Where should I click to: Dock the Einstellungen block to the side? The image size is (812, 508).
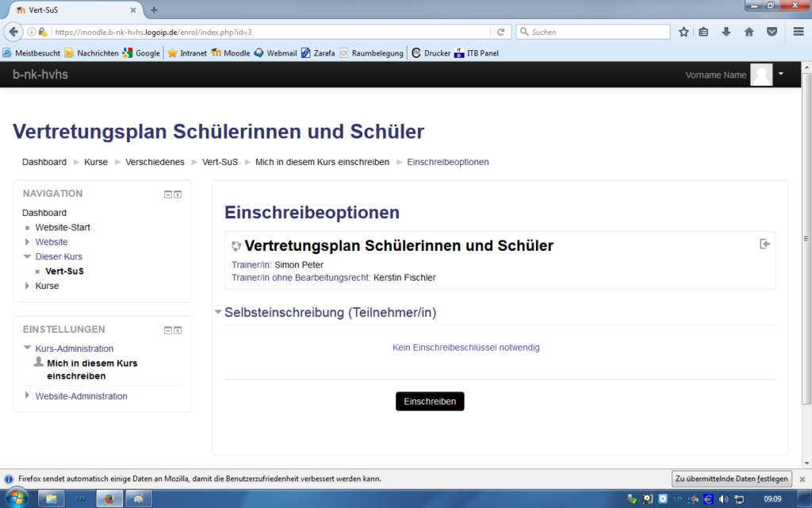click(178, 330)
